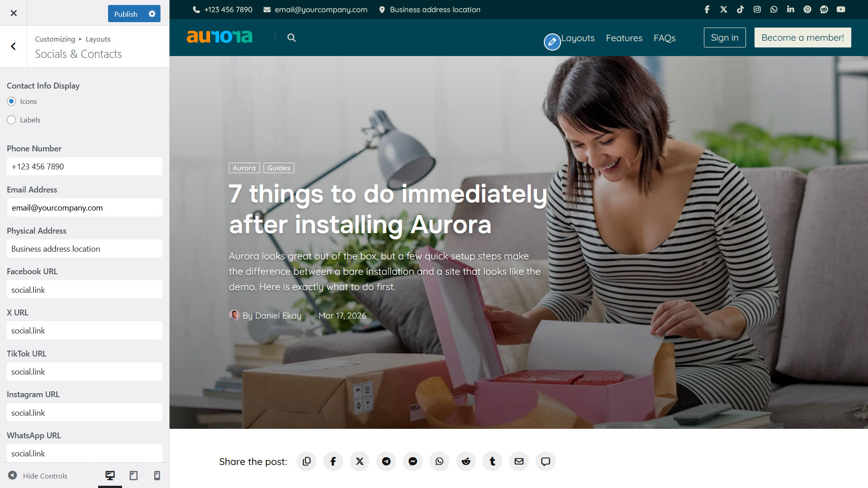The width and height of the screenshot is (868, 488).
Task: Click the Instagram icon in top bar
Action: point(757,9)
